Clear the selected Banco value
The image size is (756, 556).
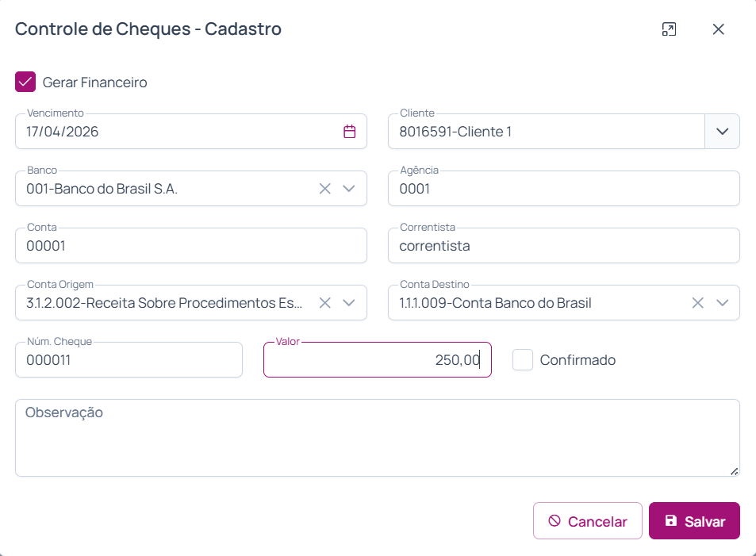click(324, 189)
